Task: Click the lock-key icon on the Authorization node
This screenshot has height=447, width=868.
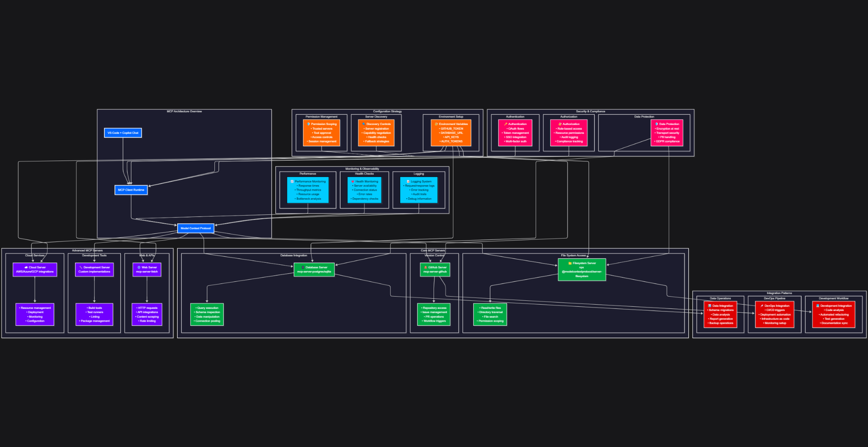Action: tap(560, 124)
